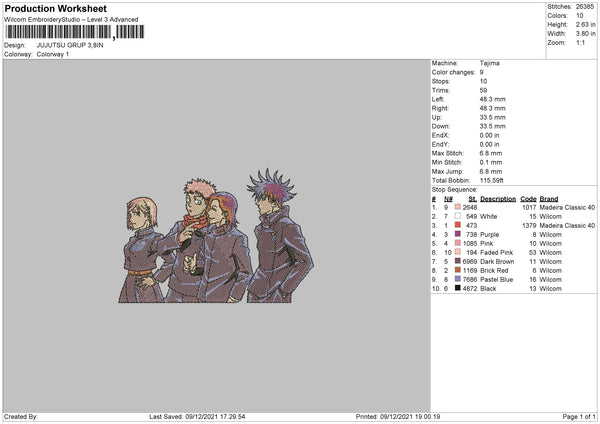Click the Pink color swatch in row 5

click(458, 243)
